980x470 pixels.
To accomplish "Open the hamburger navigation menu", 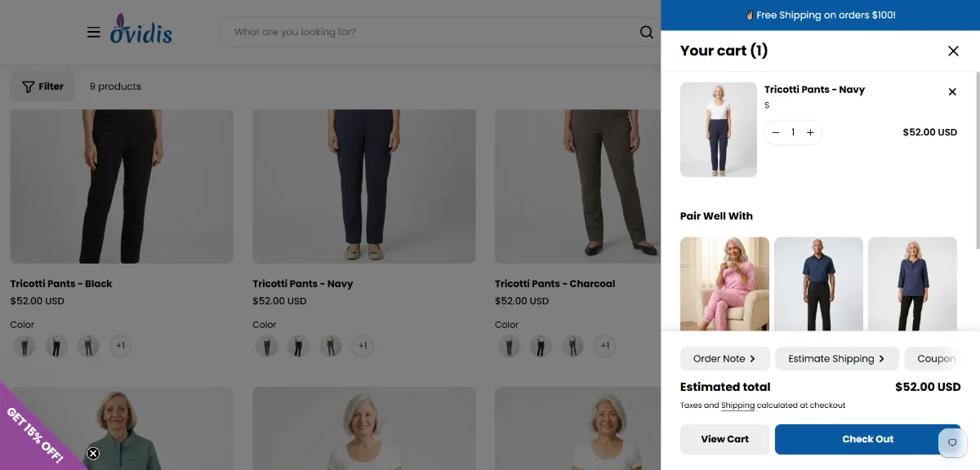I will pos(94,32).
